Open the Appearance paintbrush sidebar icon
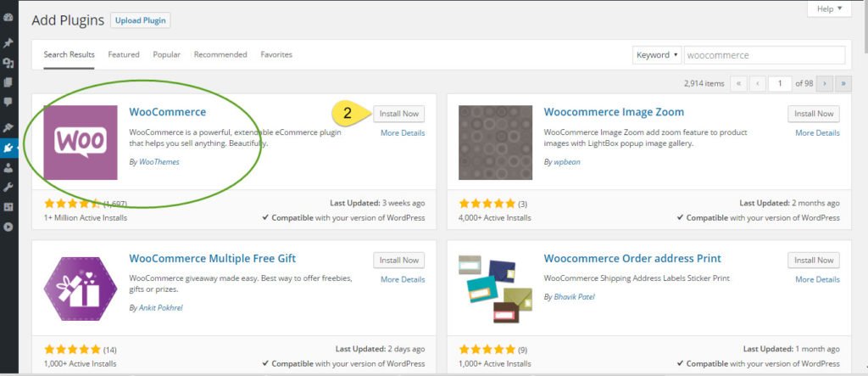868x376 pixels. click(x=8, y=128)
